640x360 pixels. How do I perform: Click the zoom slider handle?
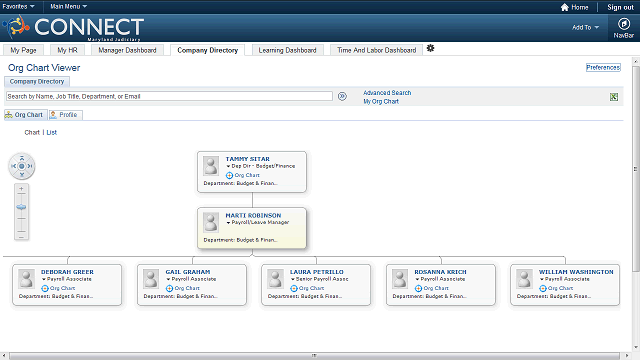point(21,207)
